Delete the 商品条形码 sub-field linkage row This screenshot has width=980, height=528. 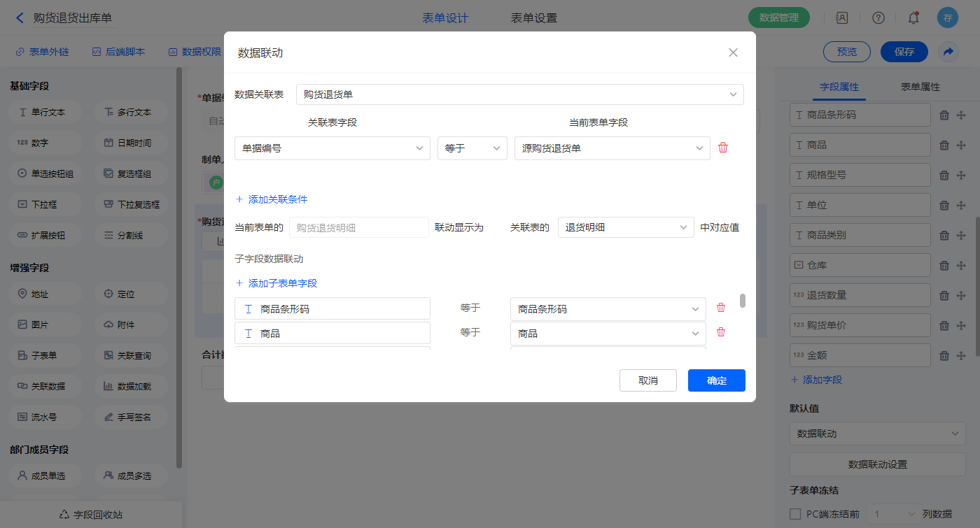coord(721,308)
